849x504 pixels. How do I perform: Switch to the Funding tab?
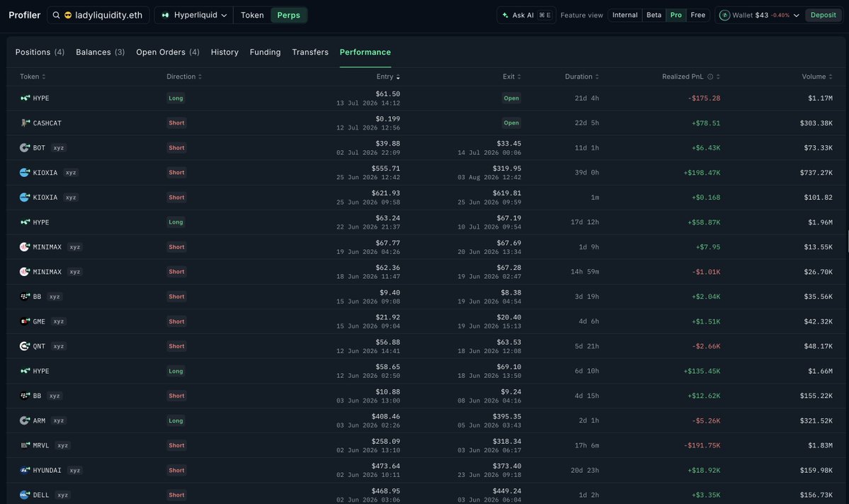pyautogui.click(x=266, y=52)
